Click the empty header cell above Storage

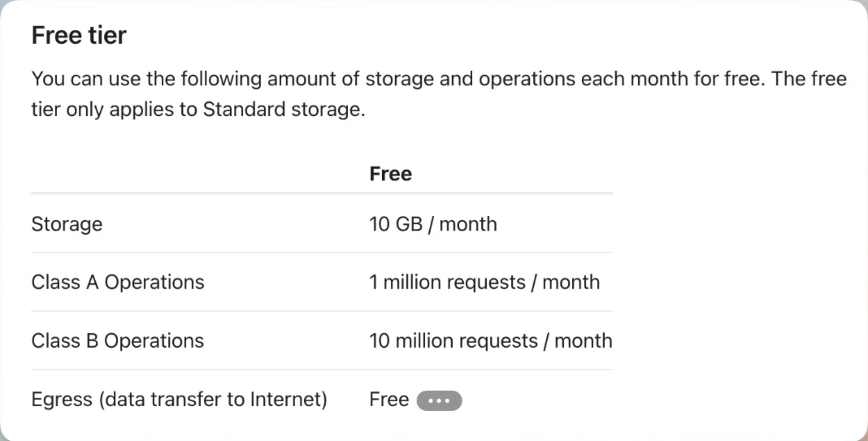[x=200, y=174]
